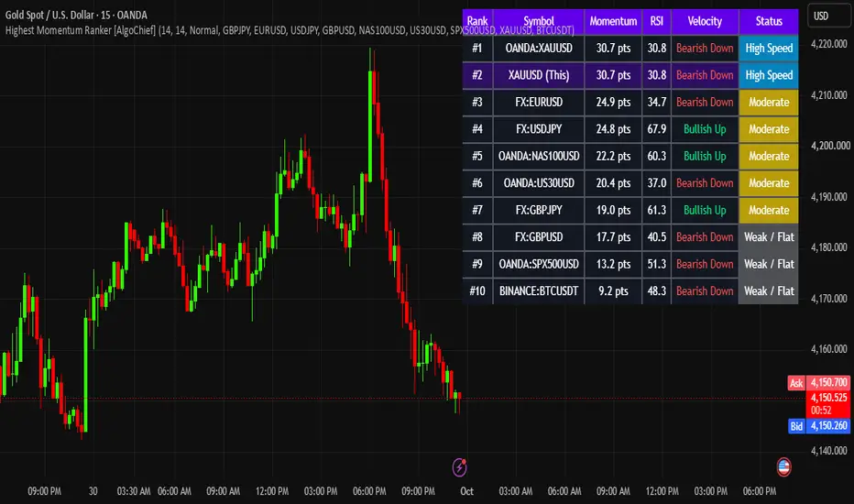Click the Velocity column header
The width and height of the screenshot is (854, 504).
(x=705, y=21)
